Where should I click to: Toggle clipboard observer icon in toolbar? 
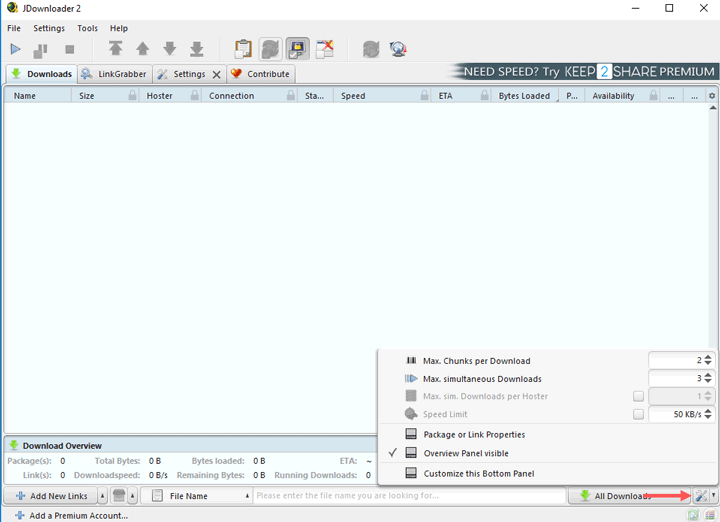[x=243, y=49]
